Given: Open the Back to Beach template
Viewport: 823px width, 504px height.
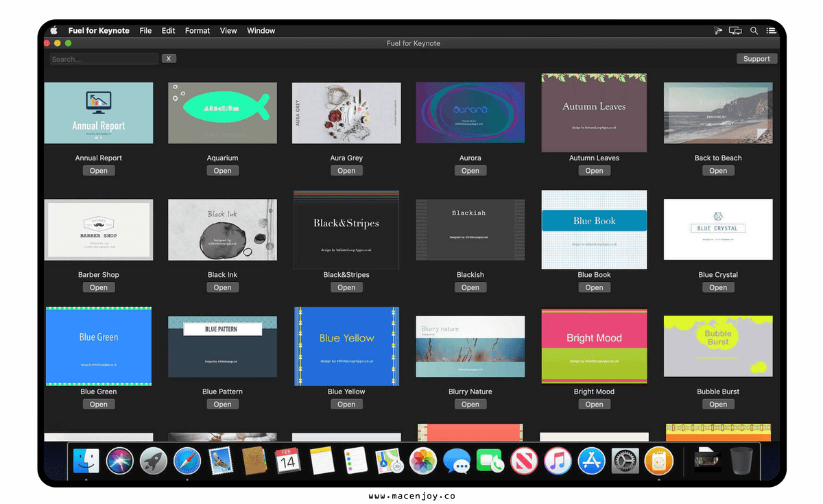Looking at the screenshot, I should (718, 171).
